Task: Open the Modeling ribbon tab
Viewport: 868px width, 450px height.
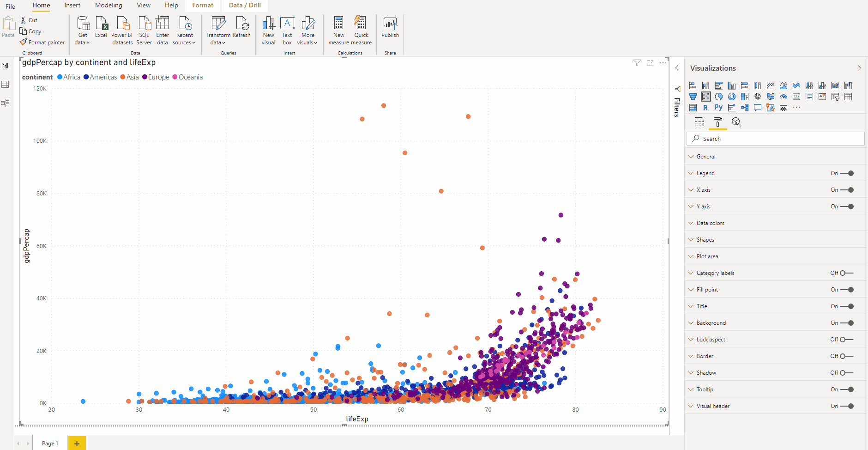Action: 108,6
